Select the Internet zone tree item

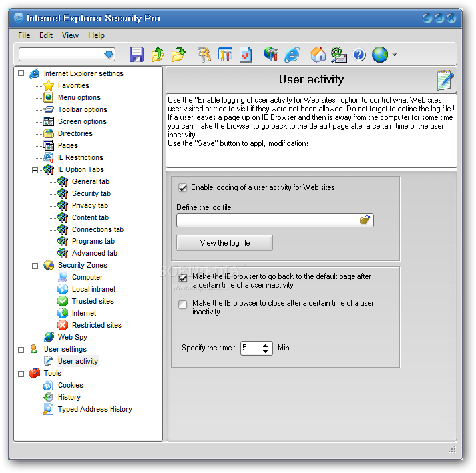click(x=84, y=313)
